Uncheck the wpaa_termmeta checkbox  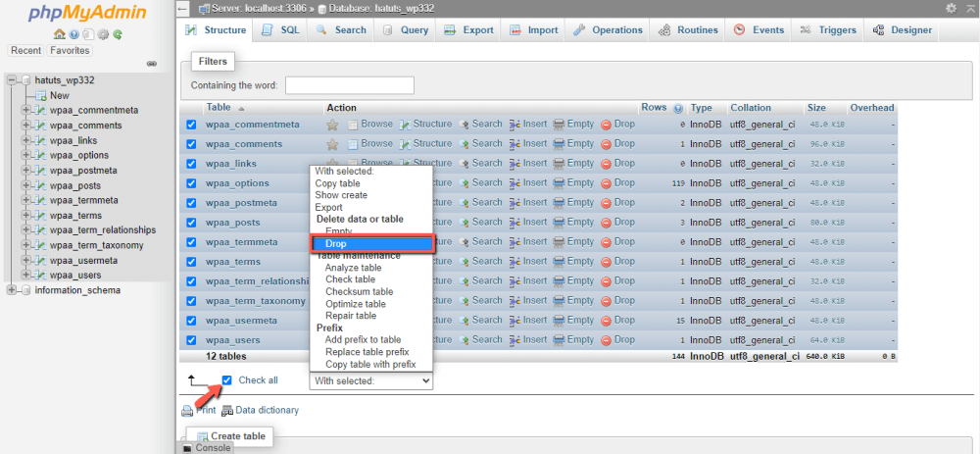pos(191,242)
